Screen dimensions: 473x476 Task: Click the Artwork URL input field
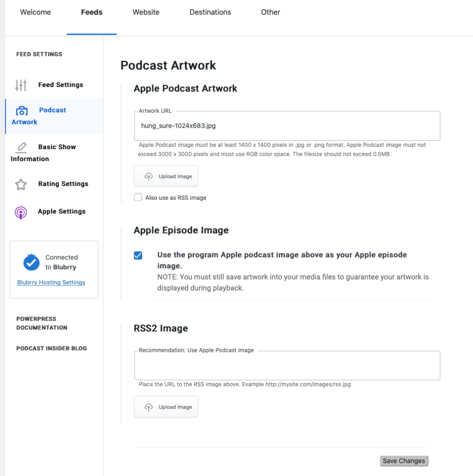pos(287,126)
